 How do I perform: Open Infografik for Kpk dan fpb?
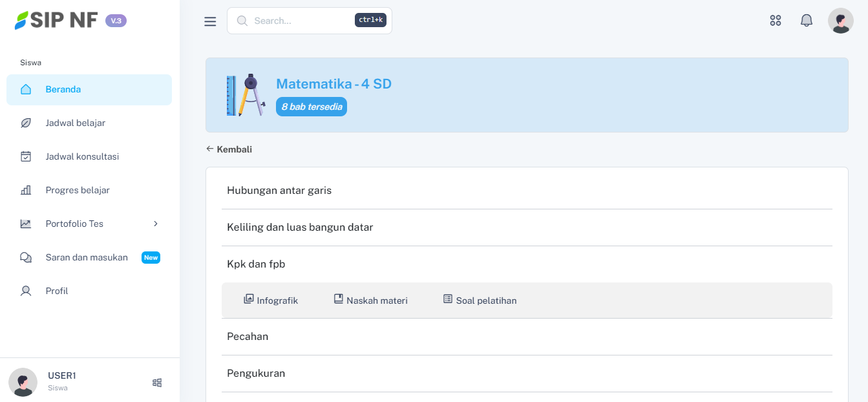[x=271, y=301]
